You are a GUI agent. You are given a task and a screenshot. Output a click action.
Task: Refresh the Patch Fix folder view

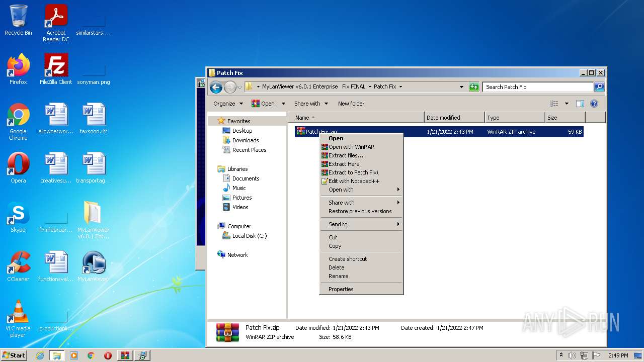pos(473,87)
